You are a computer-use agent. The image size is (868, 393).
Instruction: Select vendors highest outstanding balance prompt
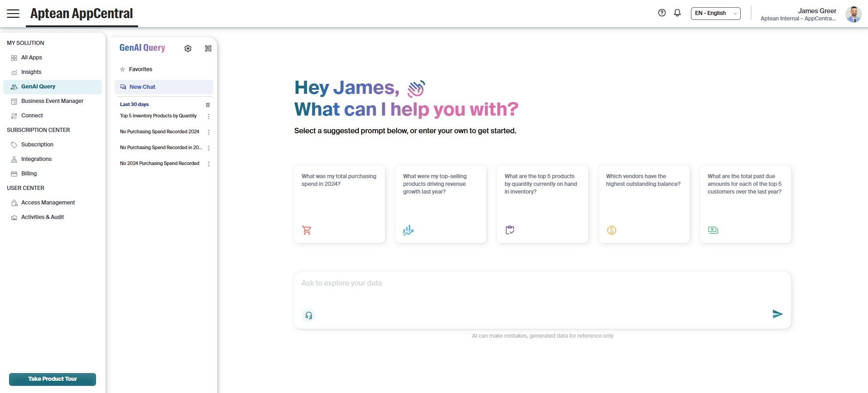click(x=644, y=204)
